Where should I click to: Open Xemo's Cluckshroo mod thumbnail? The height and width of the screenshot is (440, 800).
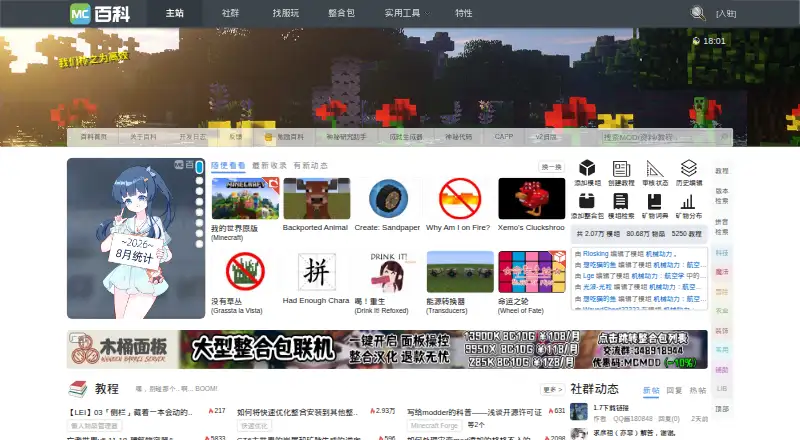(532, 199)
